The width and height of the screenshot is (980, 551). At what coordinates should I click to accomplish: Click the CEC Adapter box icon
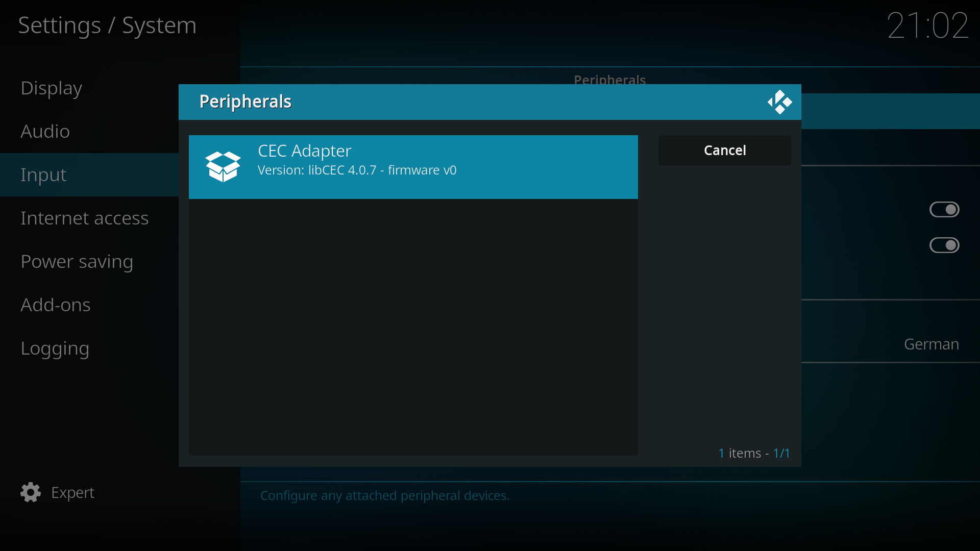tap(223, 167)
